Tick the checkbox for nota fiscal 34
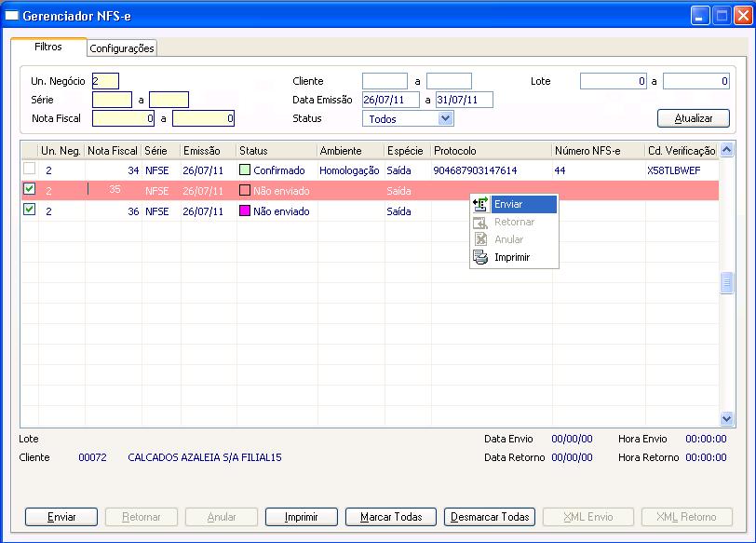756x543 pixels. click(x=30, y=169)
